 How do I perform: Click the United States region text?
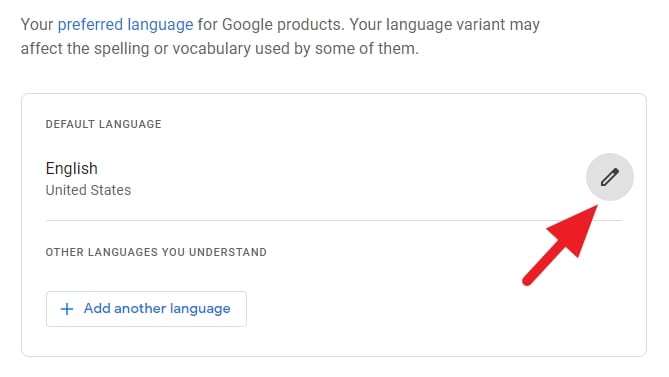pos(88,190)
